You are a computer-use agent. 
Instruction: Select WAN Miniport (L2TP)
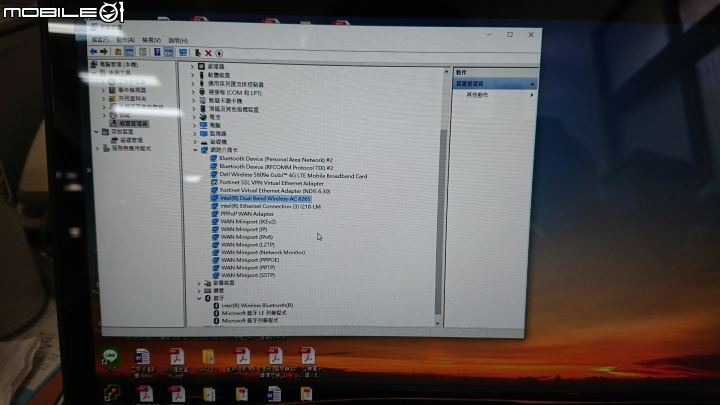[x=248, y=245]
